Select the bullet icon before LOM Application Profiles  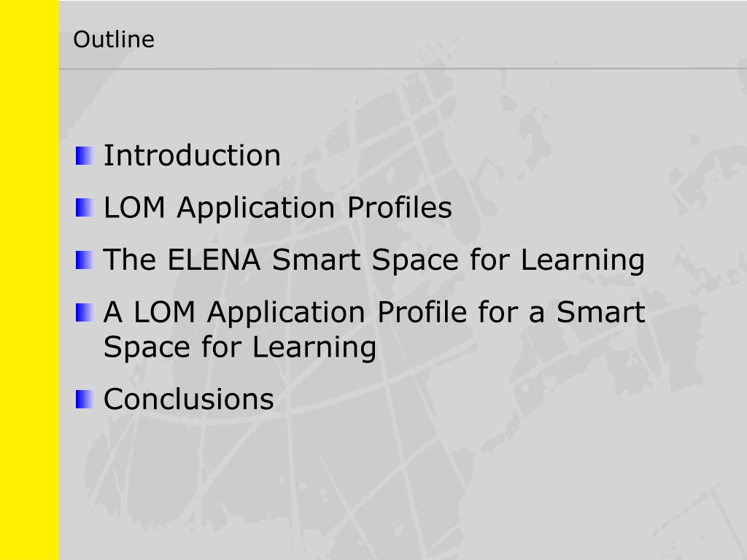tap(84, 208)
